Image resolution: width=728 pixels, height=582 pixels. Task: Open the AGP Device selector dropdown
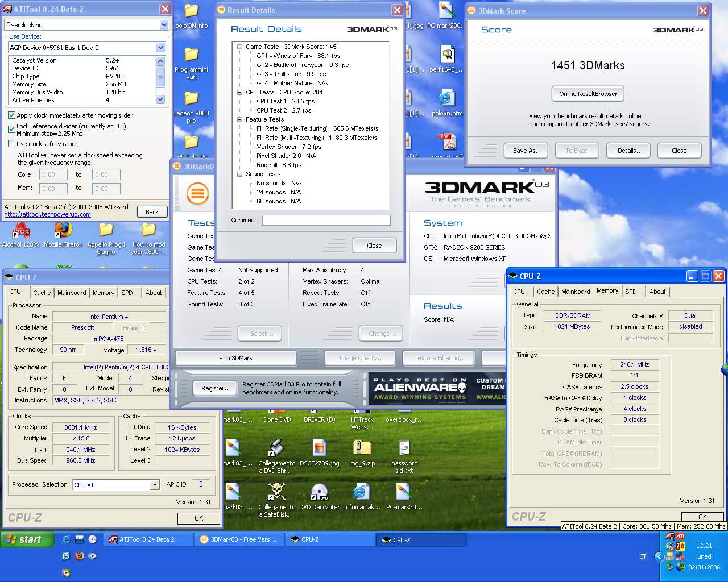160,48
